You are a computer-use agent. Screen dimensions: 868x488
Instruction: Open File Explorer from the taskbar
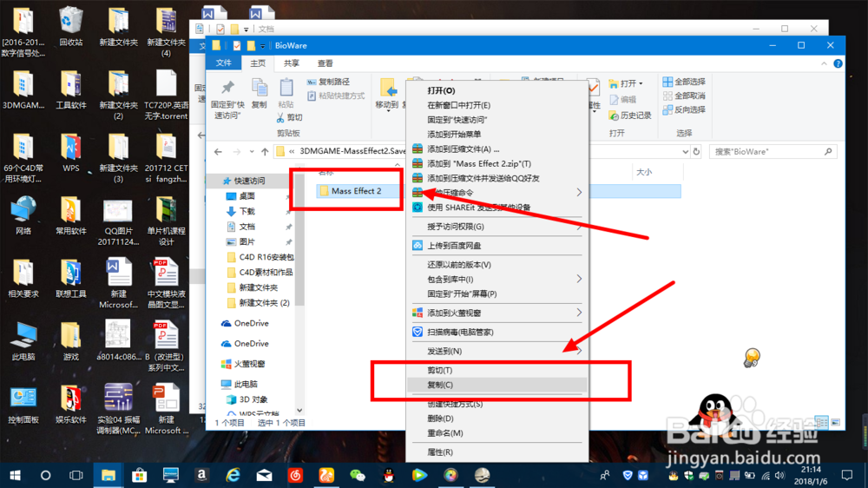point(108,475)
